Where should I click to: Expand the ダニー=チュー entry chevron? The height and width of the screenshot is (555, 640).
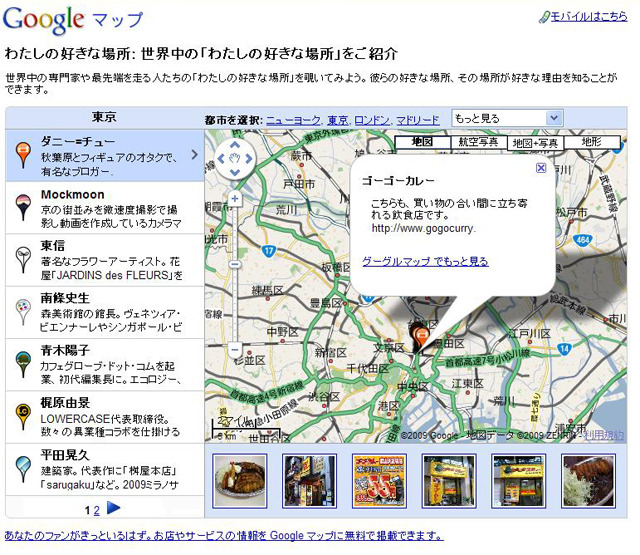click(x=195, y=155)
